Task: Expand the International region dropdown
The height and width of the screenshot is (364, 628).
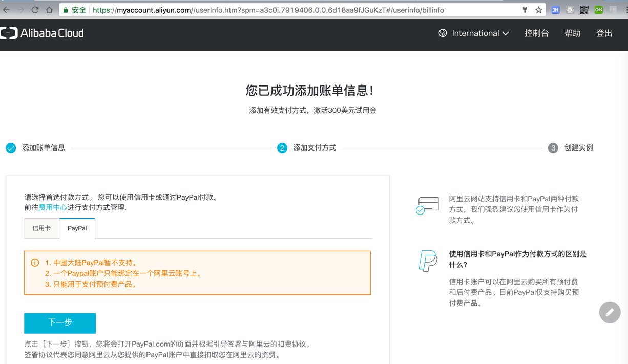Action: point(474,33)
